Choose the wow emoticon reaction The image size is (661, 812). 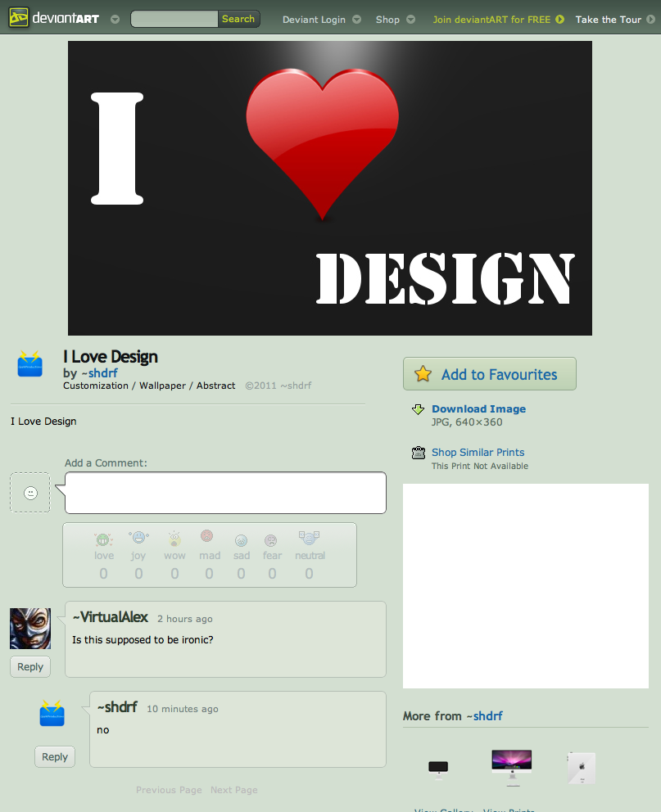(174, 539)
